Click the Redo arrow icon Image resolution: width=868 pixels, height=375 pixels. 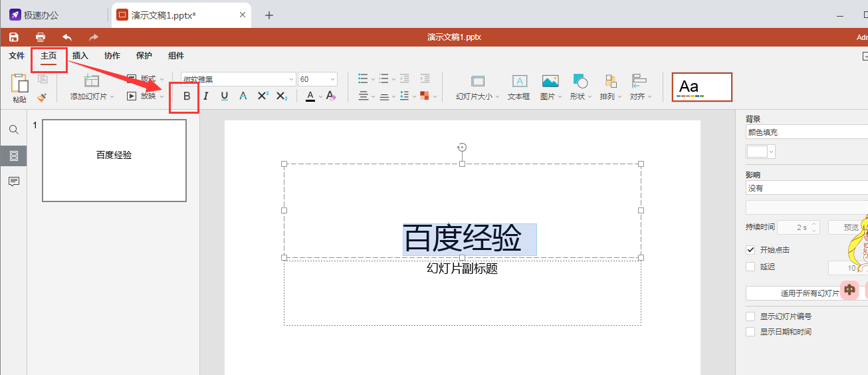94,37
